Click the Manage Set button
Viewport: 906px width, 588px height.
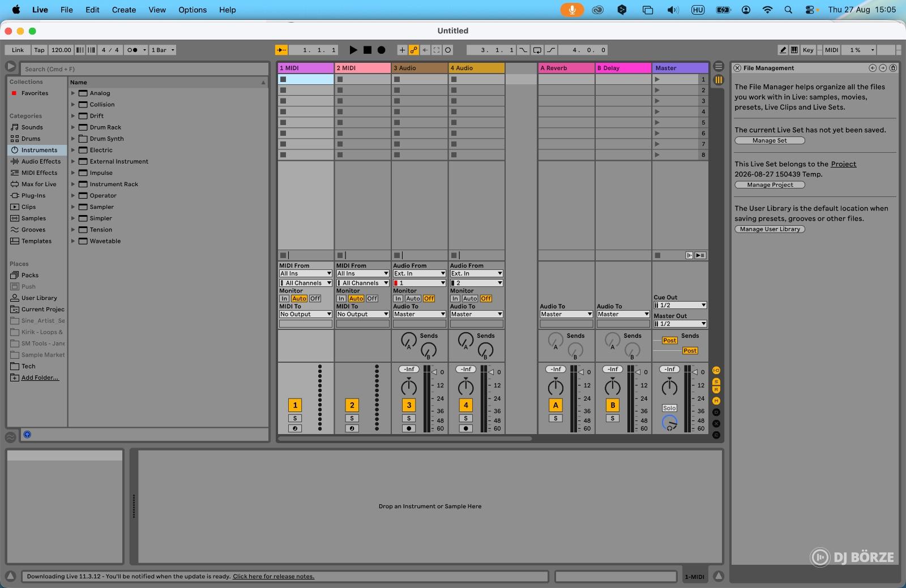coord(770,140)
